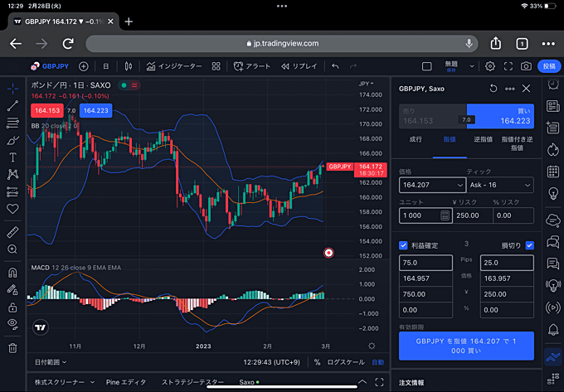The image size is (564, 392).
Task: Add a symbol to compare with plus icon
Action: coord(84,66)
